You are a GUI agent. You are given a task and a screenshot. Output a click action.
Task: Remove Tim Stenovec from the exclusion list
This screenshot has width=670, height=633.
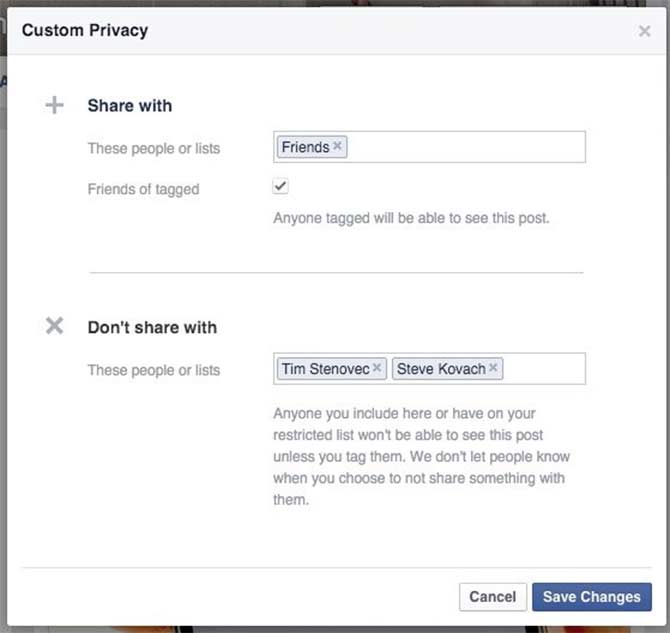point(377,369)
